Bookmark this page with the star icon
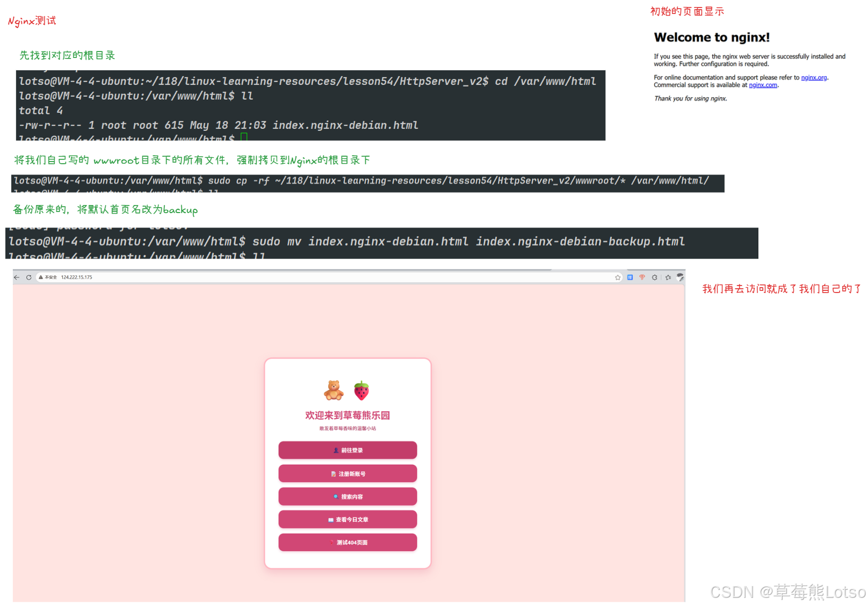This screenshot has width=868, height=607. point(618,277)
